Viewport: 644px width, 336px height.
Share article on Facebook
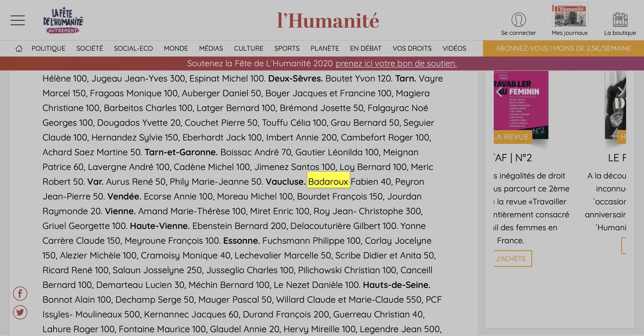tap(20, 293)
